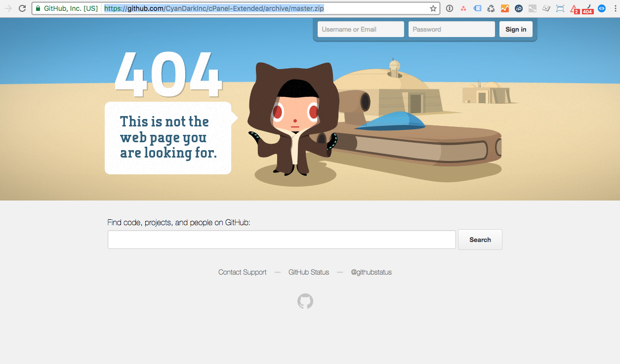Open the orange analytics chart extension

505,8
